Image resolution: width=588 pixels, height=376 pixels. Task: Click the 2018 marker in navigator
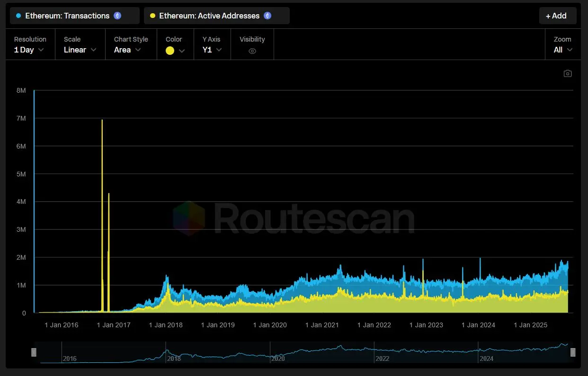coord(173,359)
